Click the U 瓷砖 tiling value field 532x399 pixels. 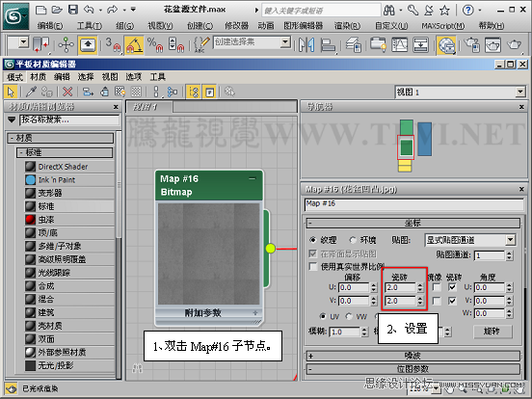[x=400, y=287]
